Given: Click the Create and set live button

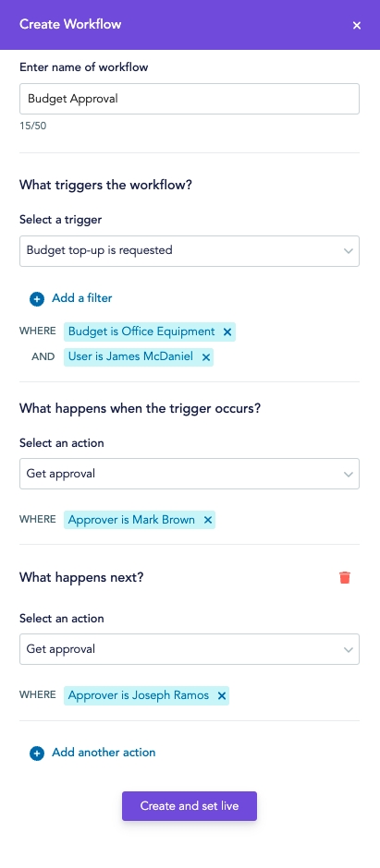Looking at the screenshot, I should tap(190, 806).
